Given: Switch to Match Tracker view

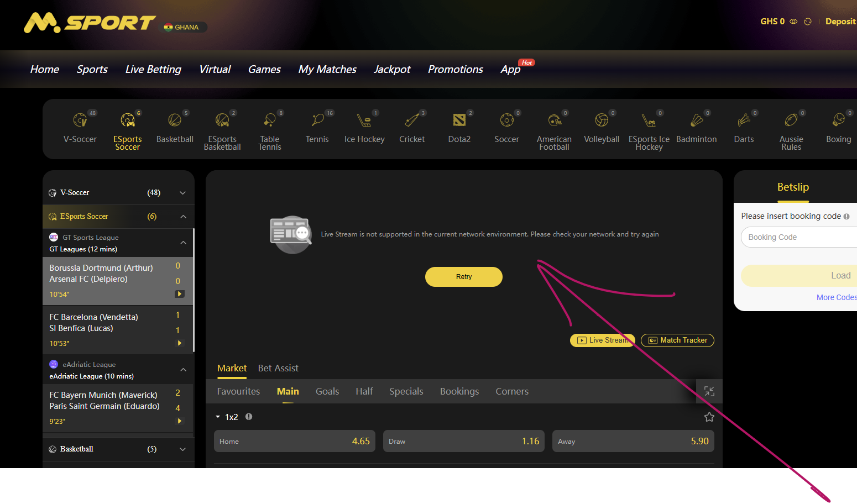Looking at the screenshot, I should pyautogui.click(x=677, y=340).
